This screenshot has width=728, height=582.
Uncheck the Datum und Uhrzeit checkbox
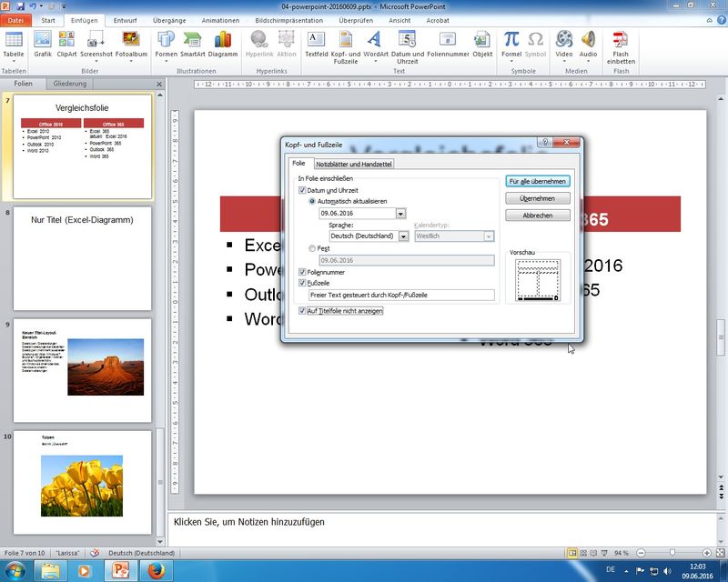[303, 190]
